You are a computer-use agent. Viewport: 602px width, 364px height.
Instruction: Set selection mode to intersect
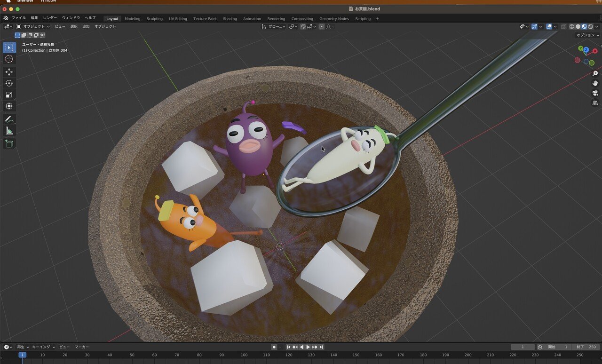click(x=42, y=35)
